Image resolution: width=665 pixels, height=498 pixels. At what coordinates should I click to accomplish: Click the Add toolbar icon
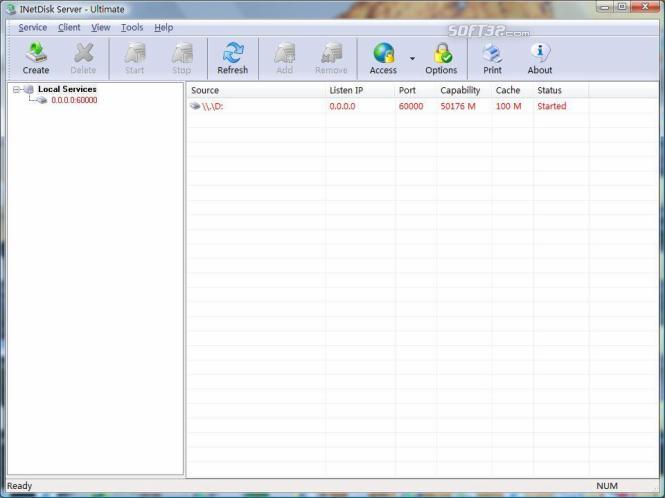[x=285, y=59]
